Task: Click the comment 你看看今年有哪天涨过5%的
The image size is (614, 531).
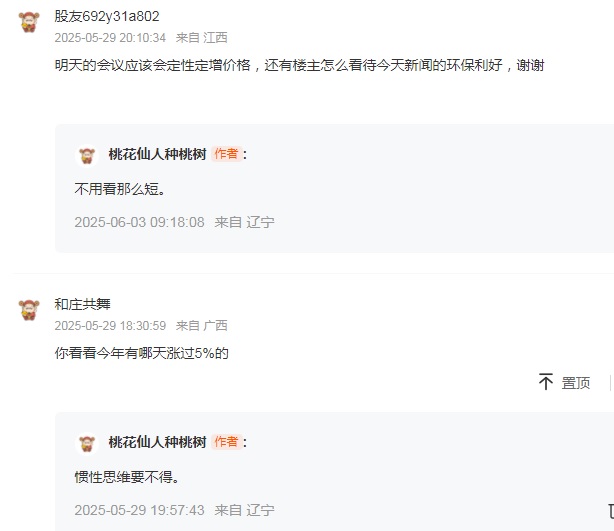Action: (x=142, y=353)
